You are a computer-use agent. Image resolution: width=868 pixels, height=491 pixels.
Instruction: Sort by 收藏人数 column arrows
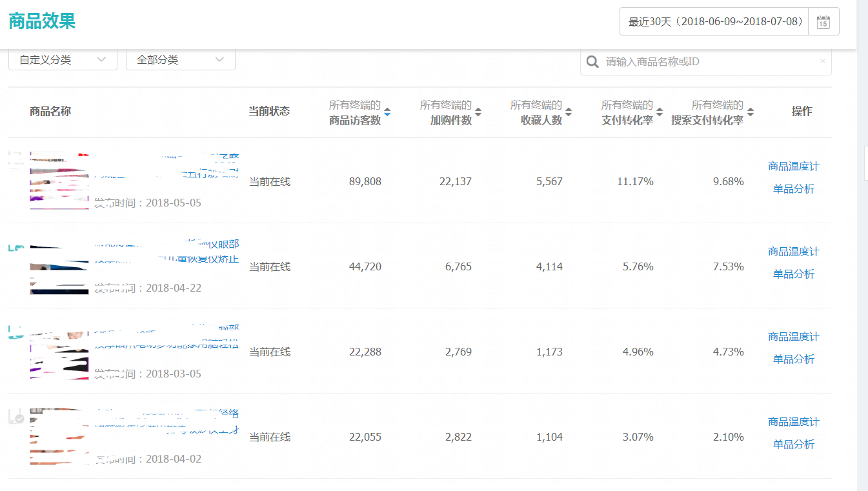point(569,112)
